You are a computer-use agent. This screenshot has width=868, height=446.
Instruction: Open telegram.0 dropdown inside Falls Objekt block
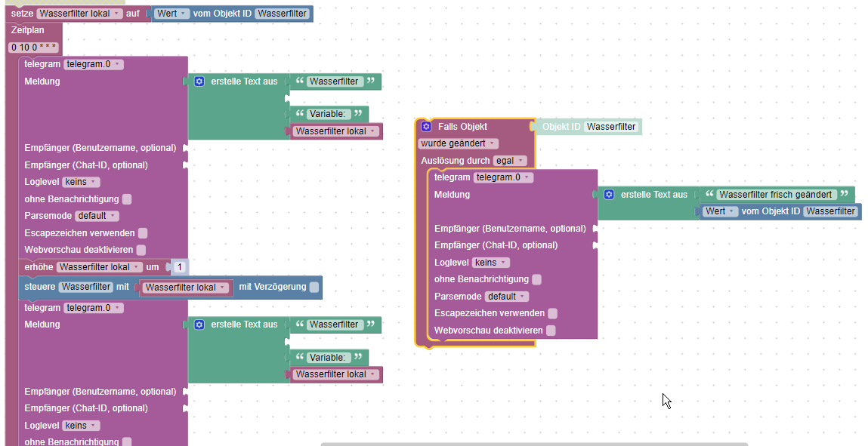point(503,177)
